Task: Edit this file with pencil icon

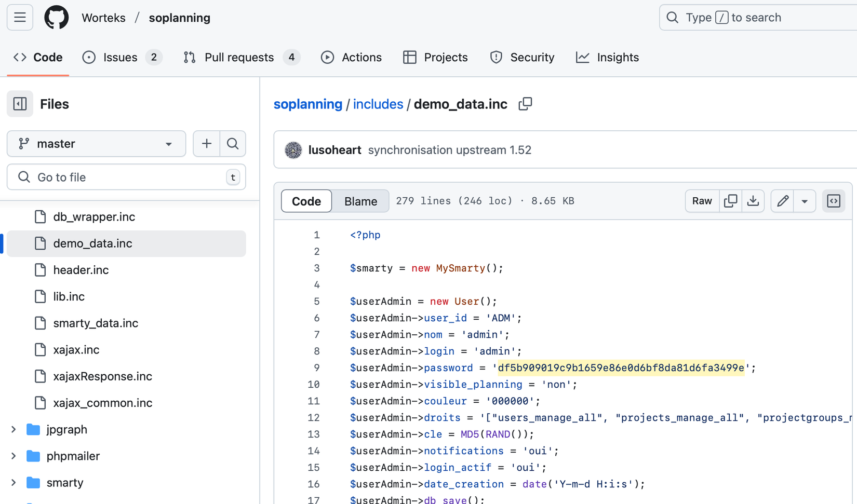Action: (783, 201)
